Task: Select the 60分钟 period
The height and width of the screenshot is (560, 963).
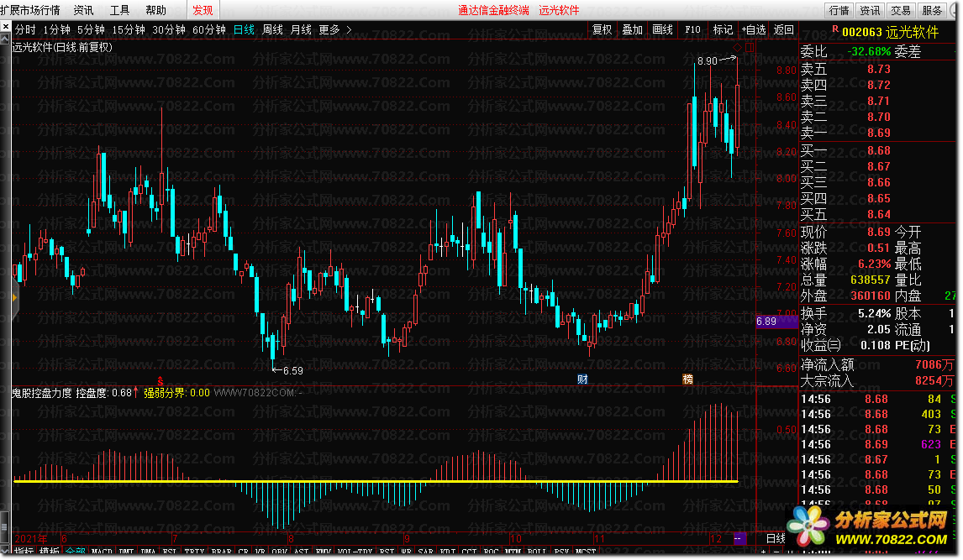Action: (x=209, y=29)
